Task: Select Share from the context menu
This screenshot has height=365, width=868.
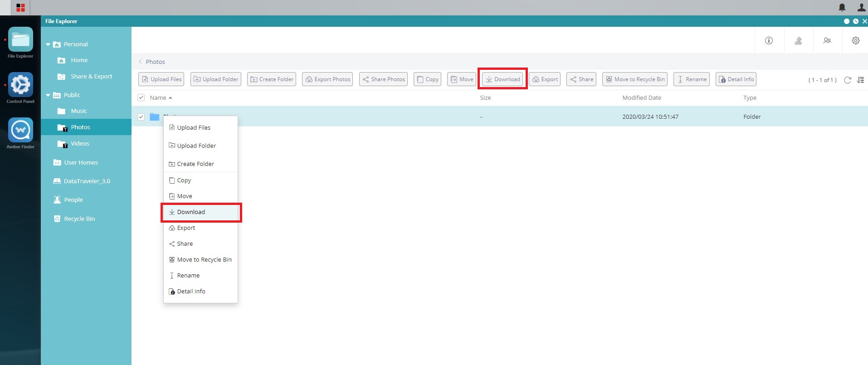Action: (x=200, y=243)
